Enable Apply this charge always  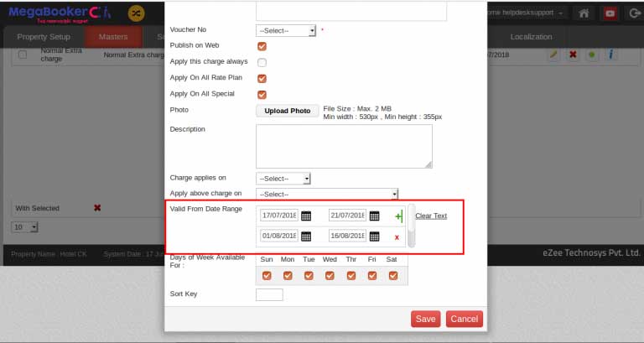pos(262,62)
